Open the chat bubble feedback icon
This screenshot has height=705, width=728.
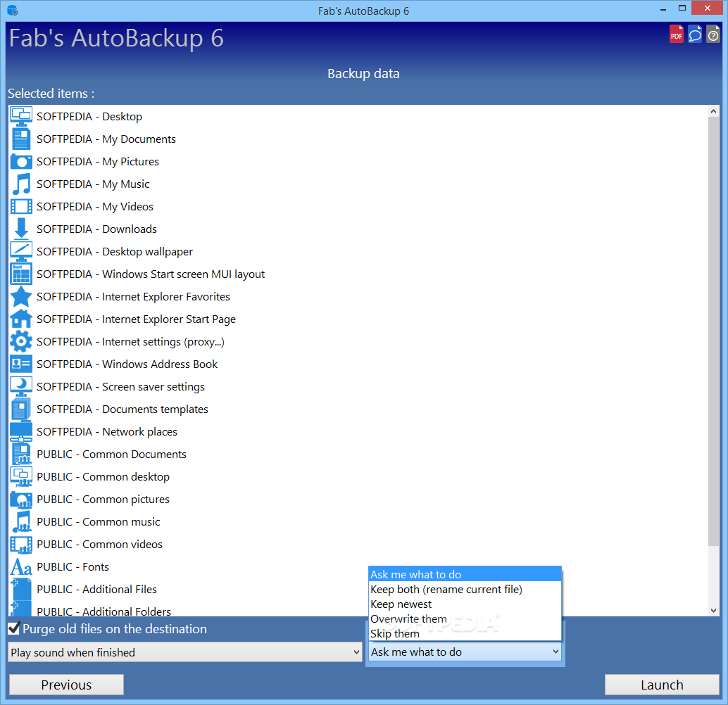tap(695, 34)
